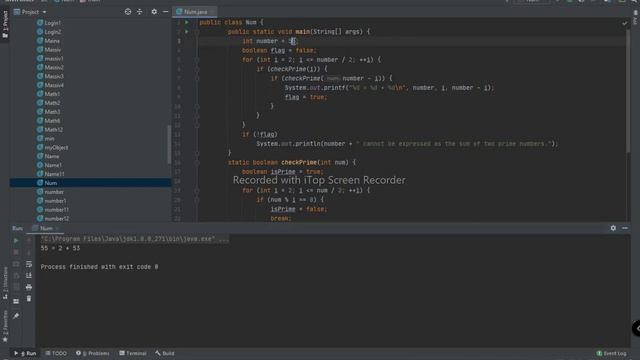The image size is (640, 360).
Task: Toggle scroll to end of console
Action: click(x=29, y=276)
